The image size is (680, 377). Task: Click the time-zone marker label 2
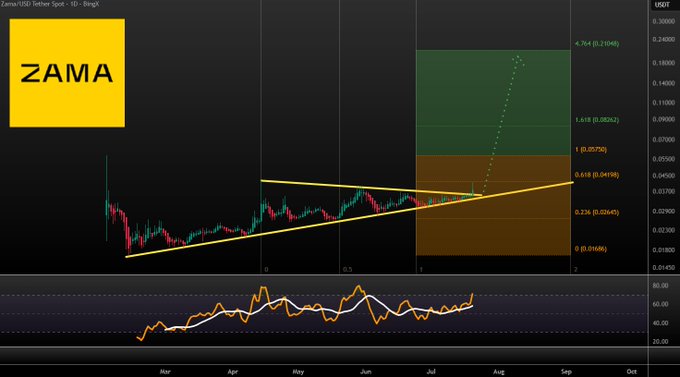(x=576, y=270)
